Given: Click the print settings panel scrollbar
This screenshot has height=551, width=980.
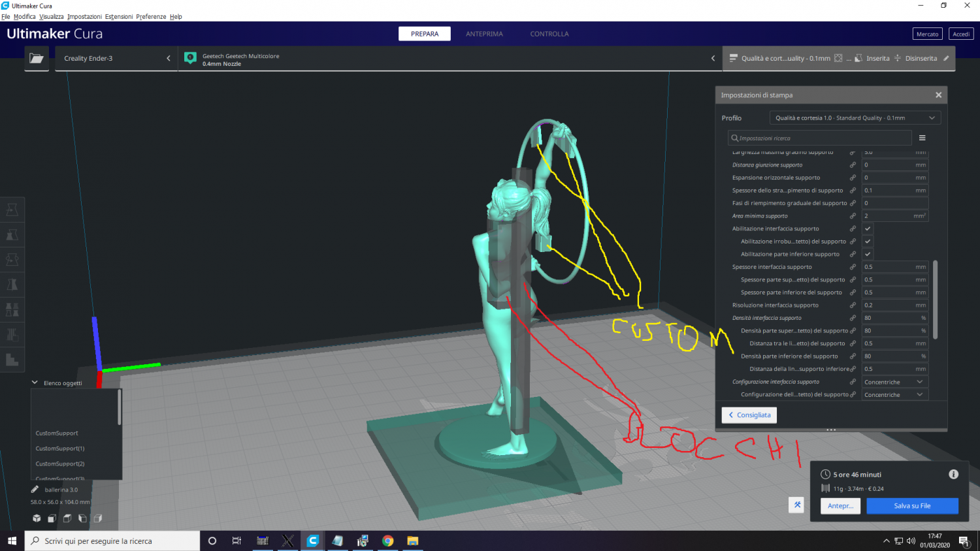Looking at the screenshot, I should pos(935,300).
